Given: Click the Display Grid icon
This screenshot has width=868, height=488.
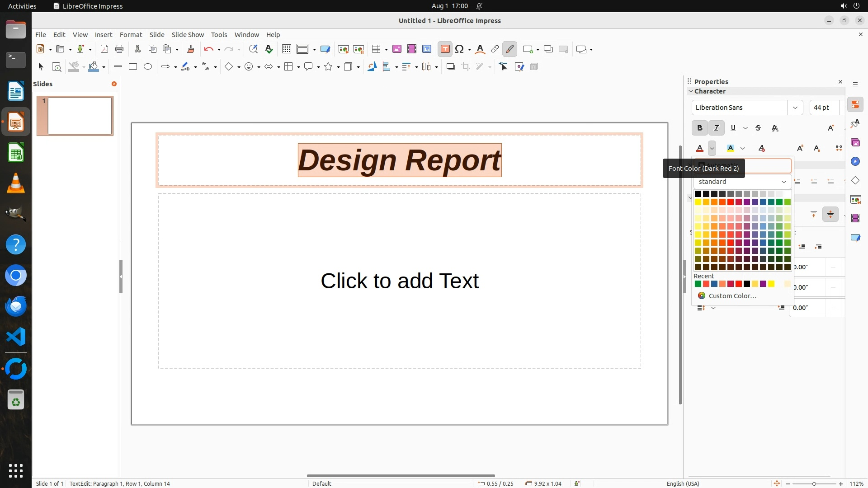Looking at the screenshot, I should point(286,49).
